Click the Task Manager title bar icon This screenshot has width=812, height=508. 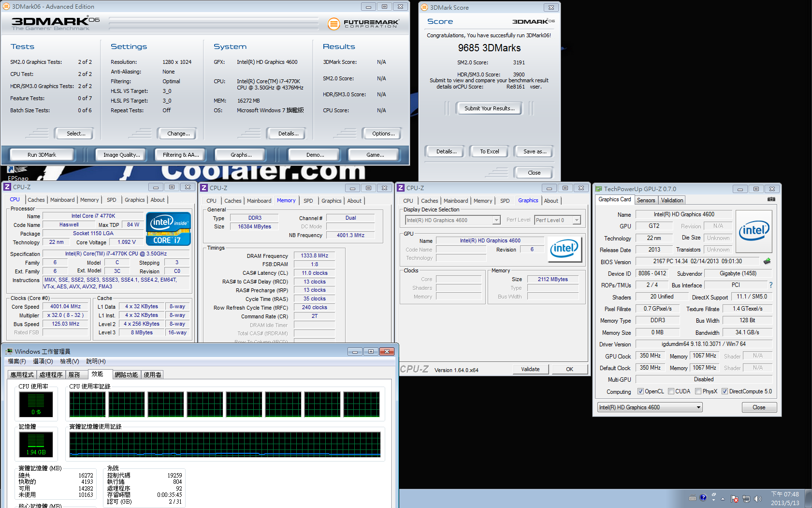click(9, 351)
